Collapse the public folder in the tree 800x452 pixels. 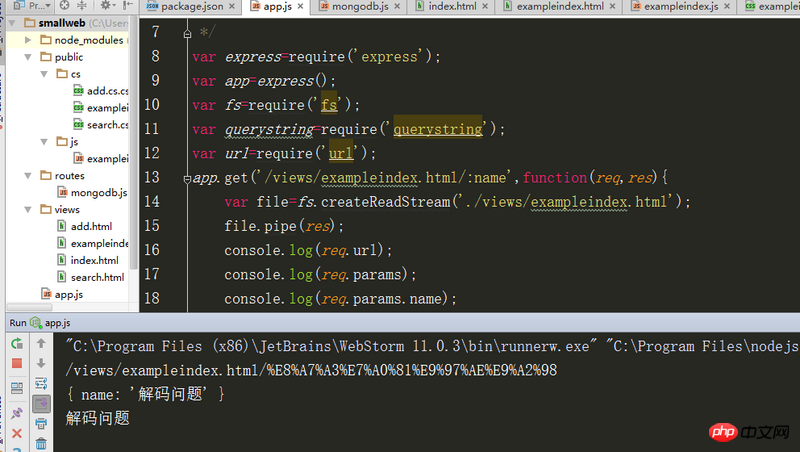point(30,57)
